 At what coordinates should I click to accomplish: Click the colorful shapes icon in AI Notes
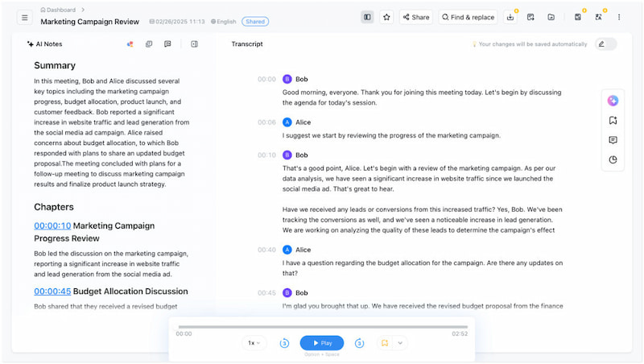point(130,44)
